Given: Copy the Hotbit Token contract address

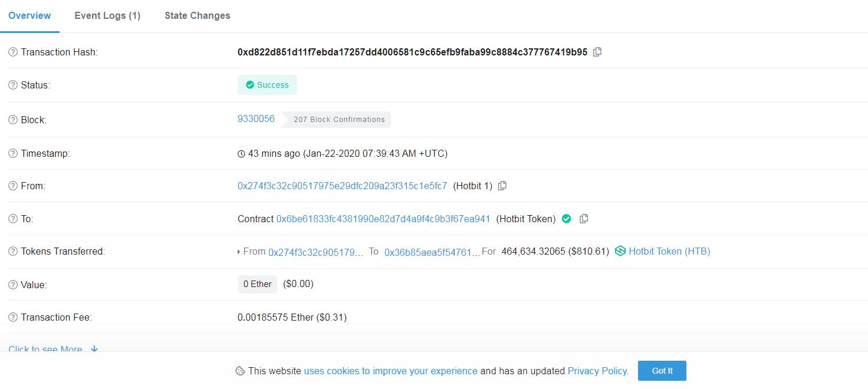Looking at the screenshot, I should click(584, 219).
